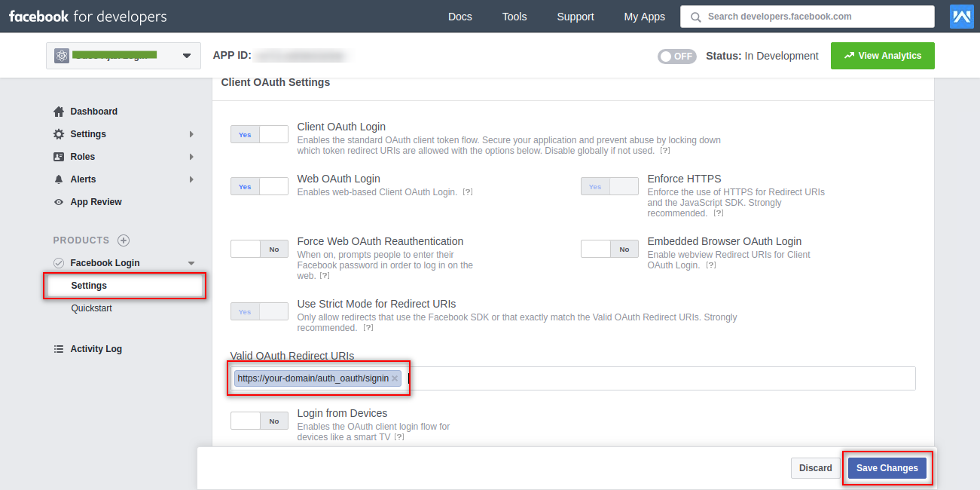
Task: Collapse the Facebook Login product arrow
Action: click(191, 263)
